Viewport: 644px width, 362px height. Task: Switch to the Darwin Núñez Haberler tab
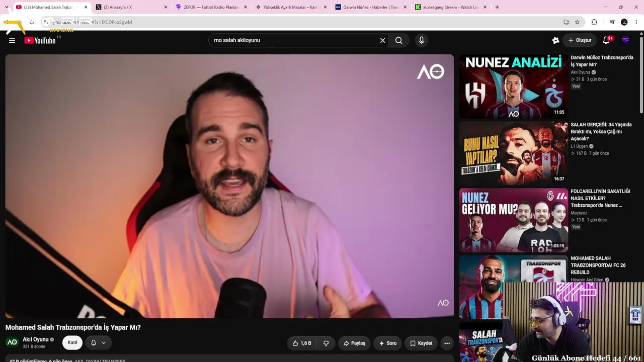click(371, 7)
